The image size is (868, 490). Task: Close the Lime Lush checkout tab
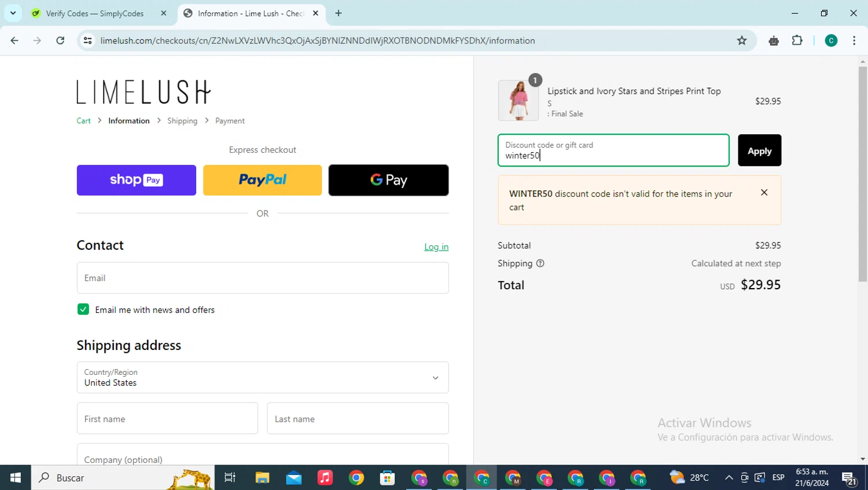coord(315,13)
